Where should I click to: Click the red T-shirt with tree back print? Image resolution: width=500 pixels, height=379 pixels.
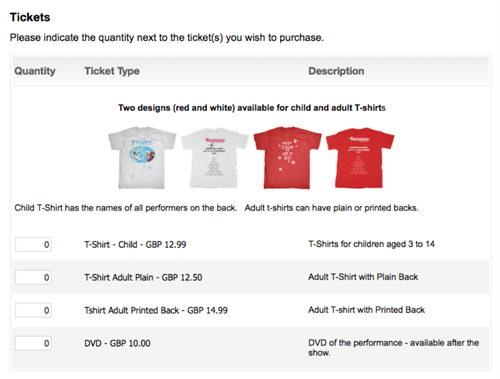(360, 158)
